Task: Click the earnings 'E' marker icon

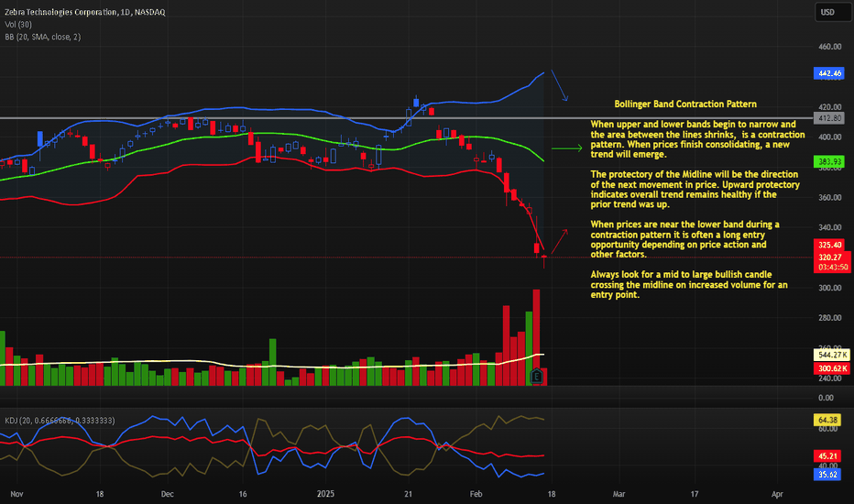Action: [x=536, y=376]
